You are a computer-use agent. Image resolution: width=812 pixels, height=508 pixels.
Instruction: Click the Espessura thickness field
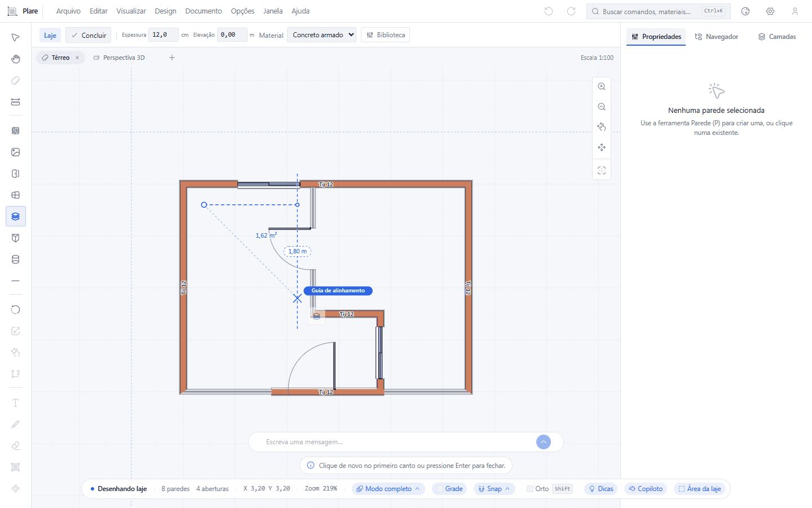[164, 35]
